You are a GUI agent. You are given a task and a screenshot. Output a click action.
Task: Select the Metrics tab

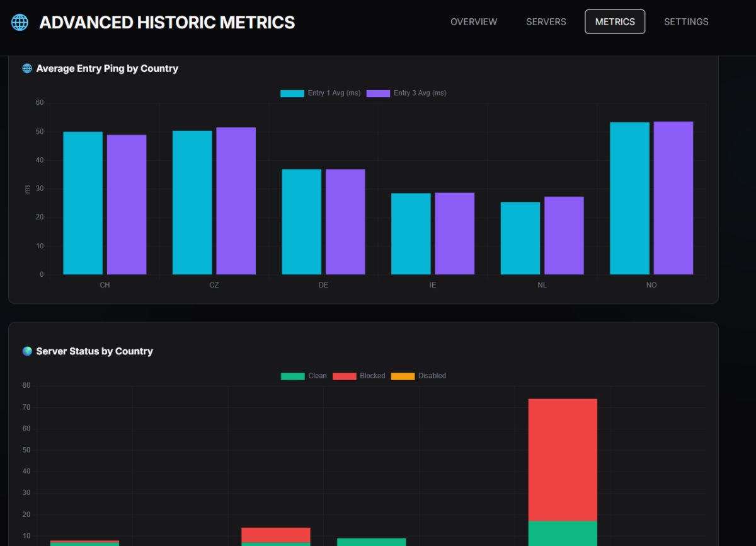615,22
